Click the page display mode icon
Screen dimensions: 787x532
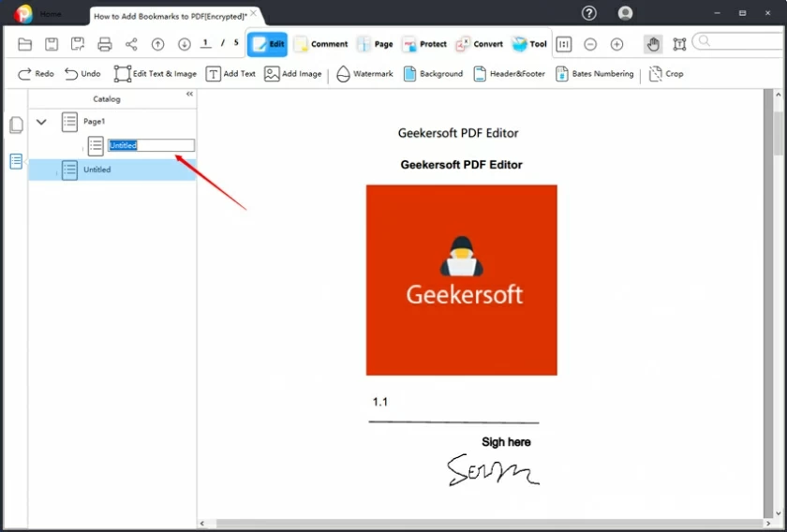[x=564, y=44]
